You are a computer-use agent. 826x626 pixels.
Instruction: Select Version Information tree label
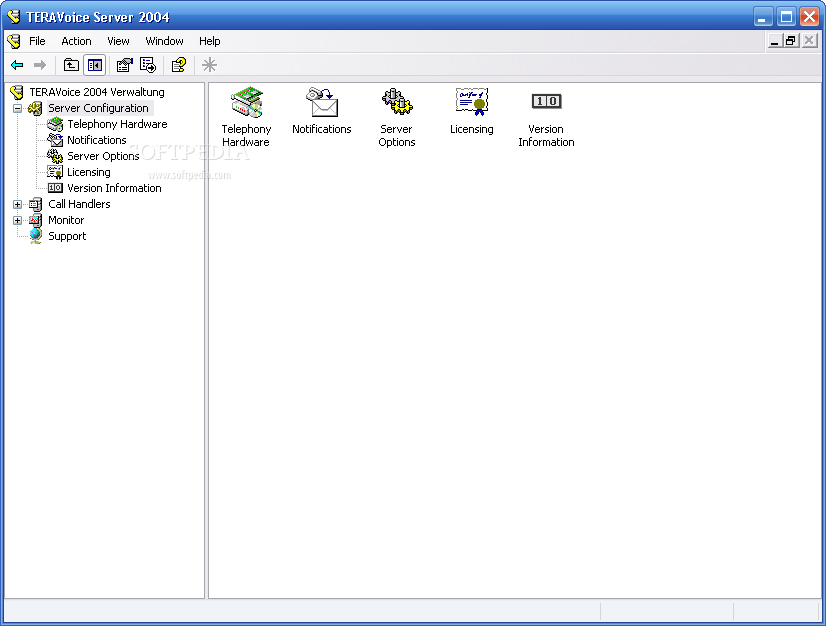pos(114,188)
